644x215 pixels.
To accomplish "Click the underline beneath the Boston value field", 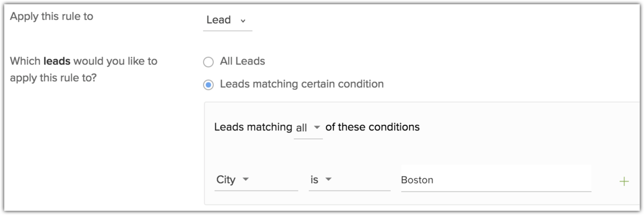I will click(x=496, y=191).
